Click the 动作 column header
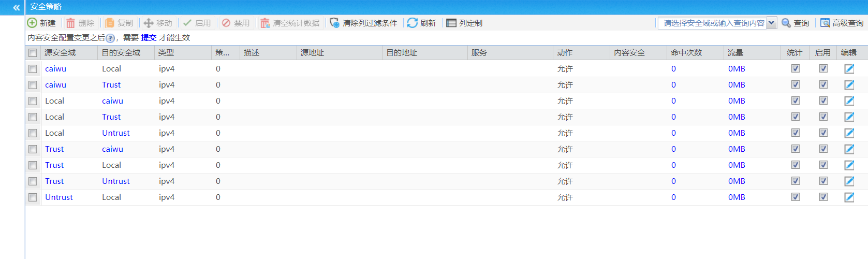 coord(581,53)
